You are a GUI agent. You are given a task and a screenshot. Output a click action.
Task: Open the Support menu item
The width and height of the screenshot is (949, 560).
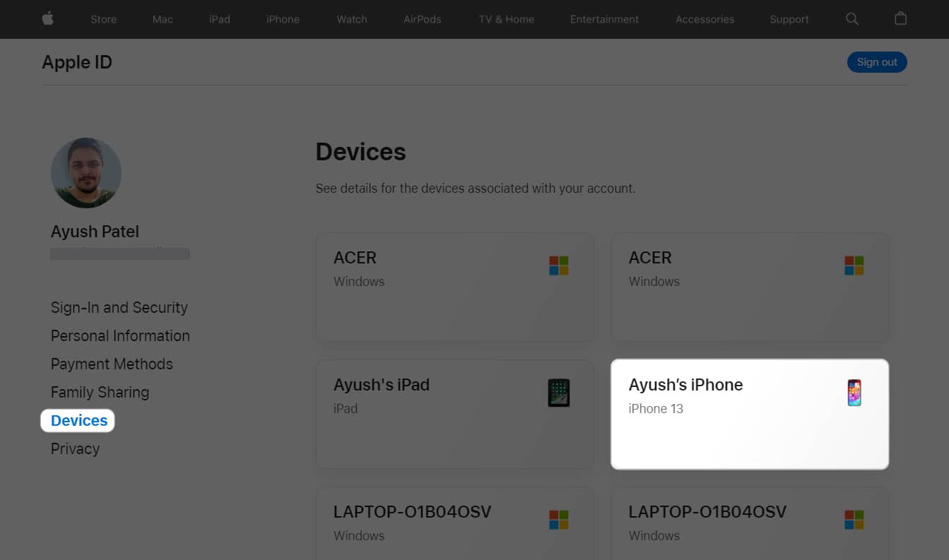(789, 19)
